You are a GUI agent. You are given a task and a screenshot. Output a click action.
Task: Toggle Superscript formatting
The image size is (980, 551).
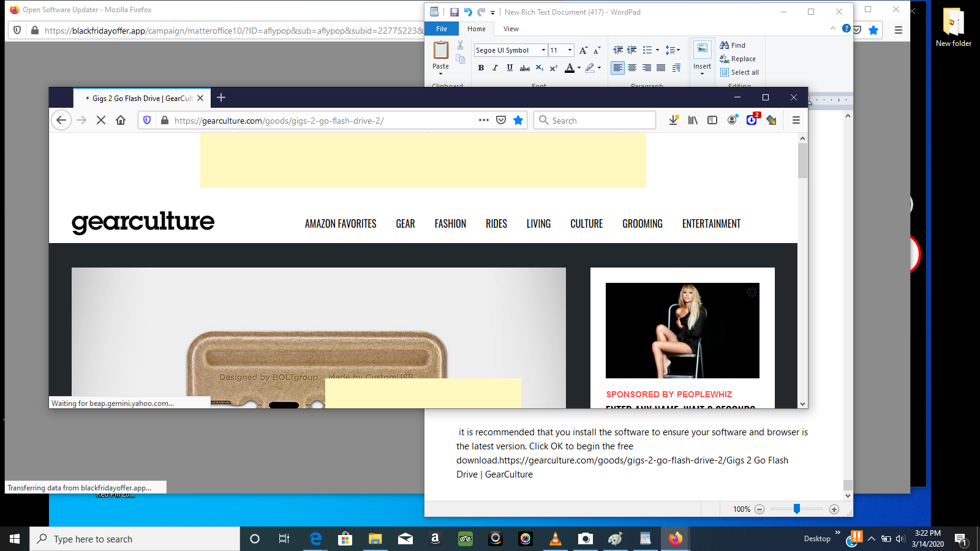(553, 68)
